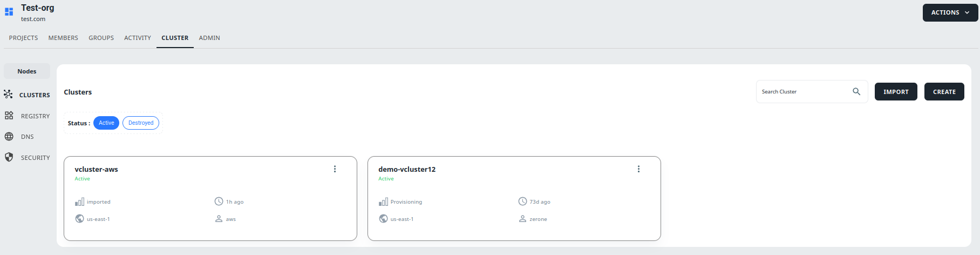Click the bar chart icon beside Provisioning

coord(383,202)
